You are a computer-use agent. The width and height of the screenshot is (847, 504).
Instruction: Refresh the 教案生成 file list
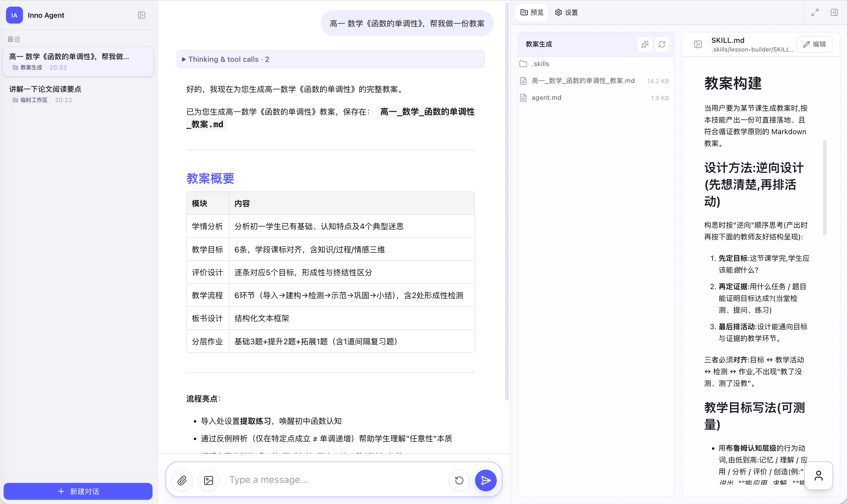[662, 45]
